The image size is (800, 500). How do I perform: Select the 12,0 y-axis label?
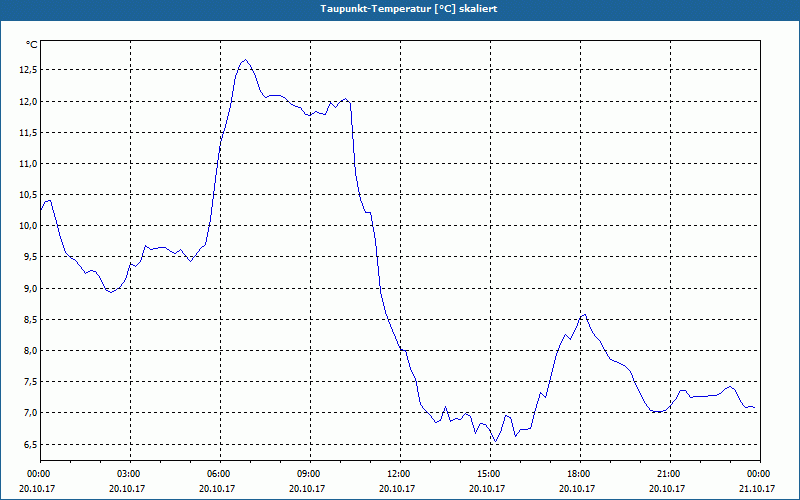28,102
